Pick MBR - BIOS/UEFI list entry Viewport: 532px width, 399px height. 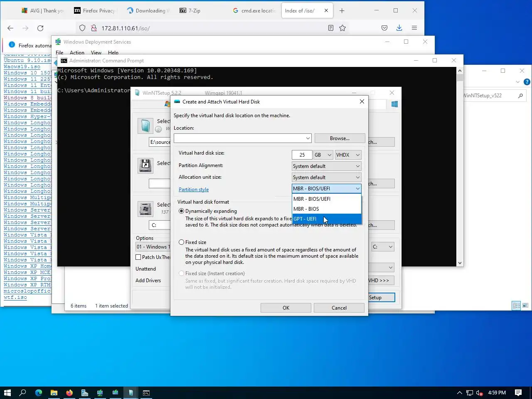click(327, 199)
